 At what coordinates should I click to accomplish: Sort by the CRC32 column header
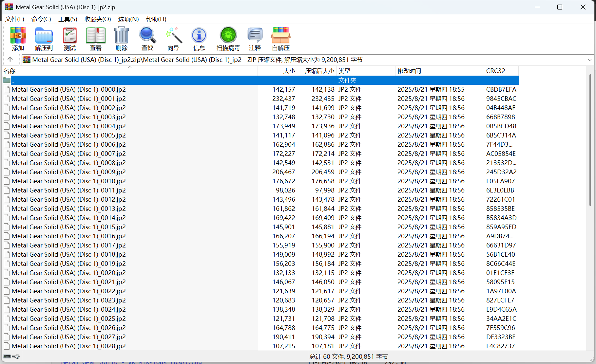click(495, 71)
